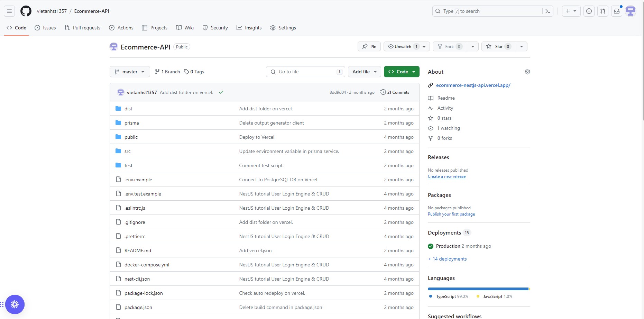Open the .env.example file

pos(138,180)
